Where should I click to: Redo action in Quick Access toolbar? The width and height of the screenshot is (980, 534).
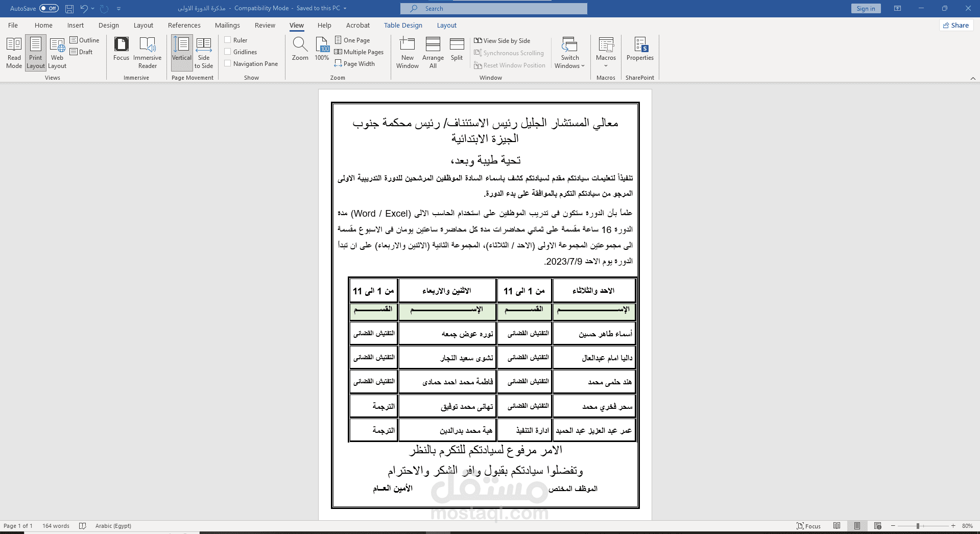coord(104,9)
